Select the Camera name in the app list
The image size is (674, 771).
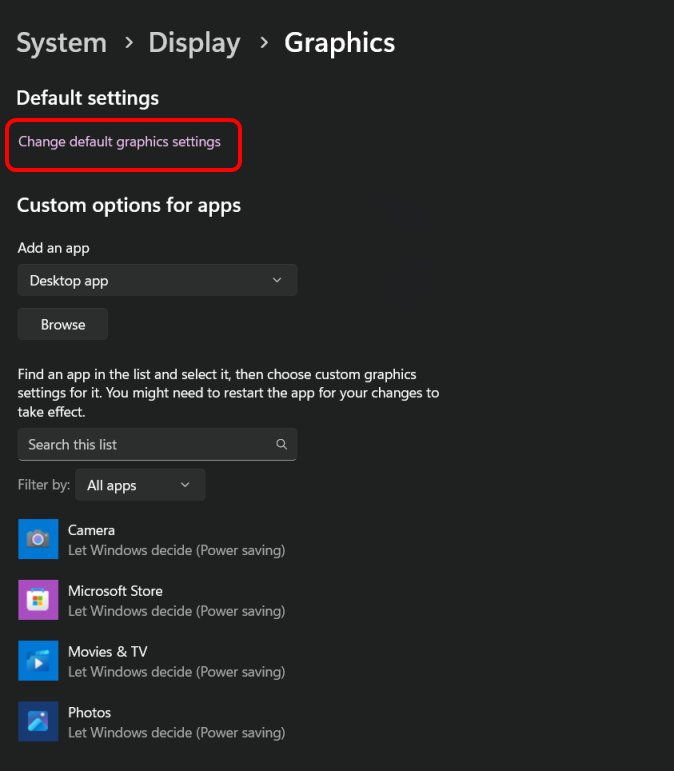point(91,530)
